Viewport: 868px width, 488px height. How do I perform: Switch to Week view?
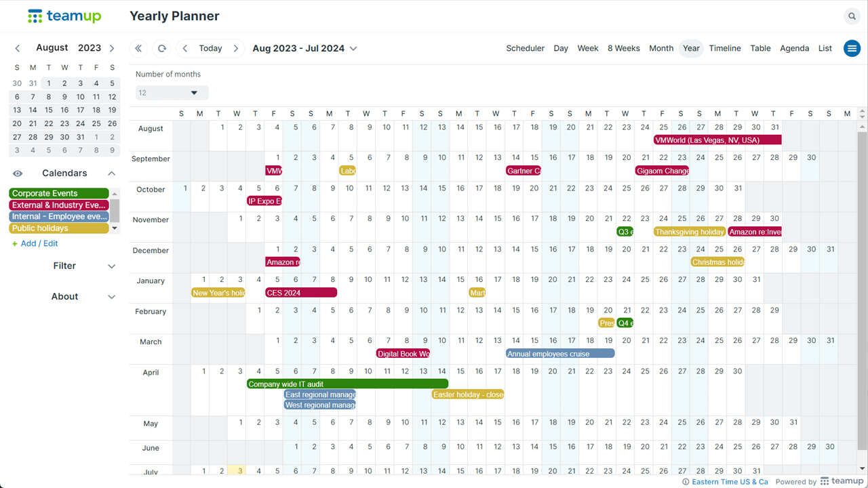(588, 48)
